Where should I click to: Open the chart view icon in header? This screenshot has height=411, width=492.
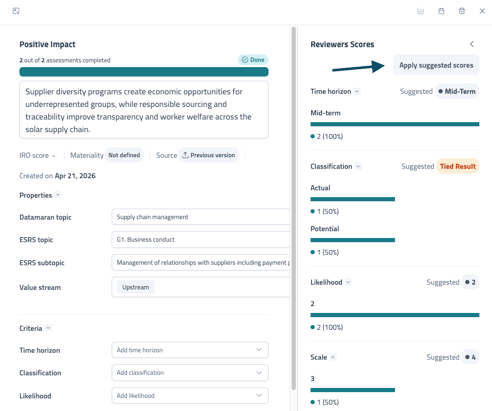coord(421,11)
